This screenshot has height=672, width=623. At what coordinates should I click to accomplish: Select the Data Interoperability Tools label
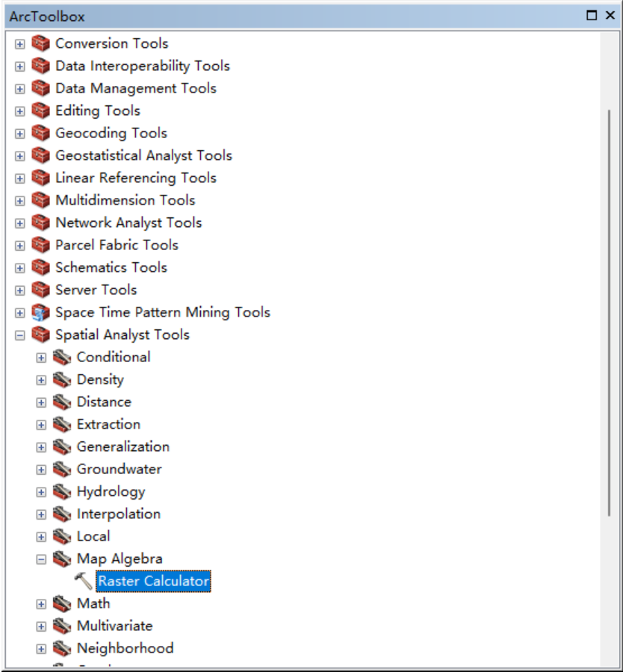coord(143,66)
